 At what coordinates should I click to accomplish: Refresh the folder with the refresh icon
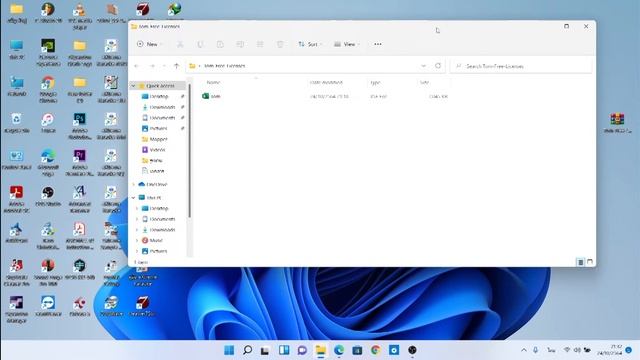click(438, 66)
